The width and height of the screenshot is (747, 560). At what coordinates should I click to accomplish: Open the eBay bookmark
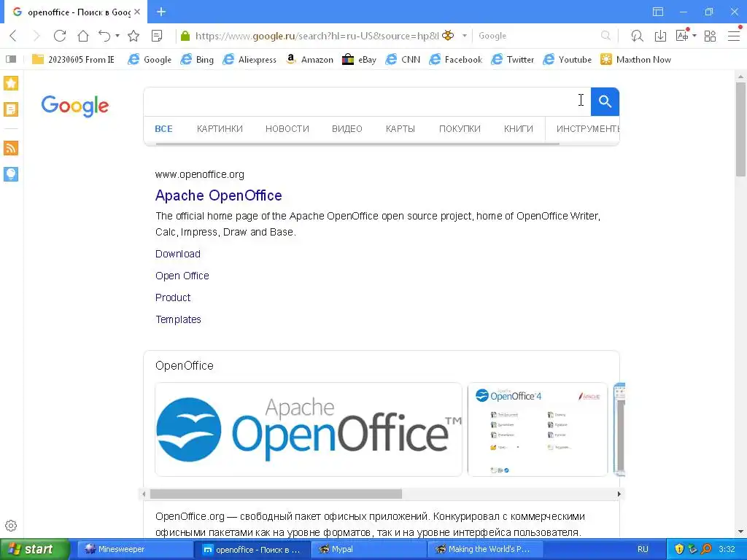(x=359, y=60)
